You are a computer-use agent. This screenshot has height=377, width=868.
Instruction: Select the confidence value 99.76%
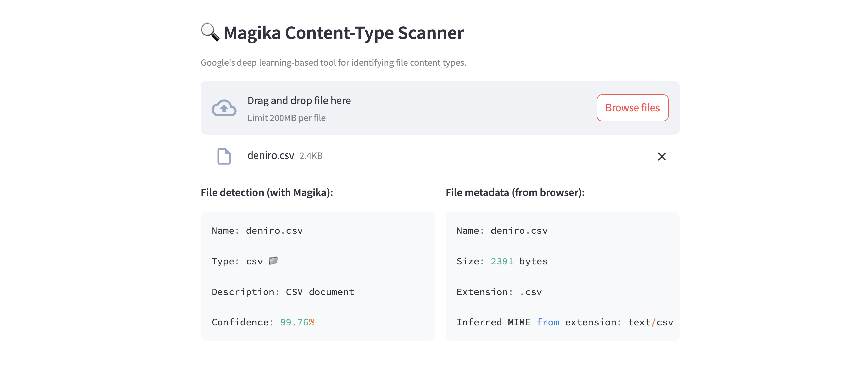(297, 322)
